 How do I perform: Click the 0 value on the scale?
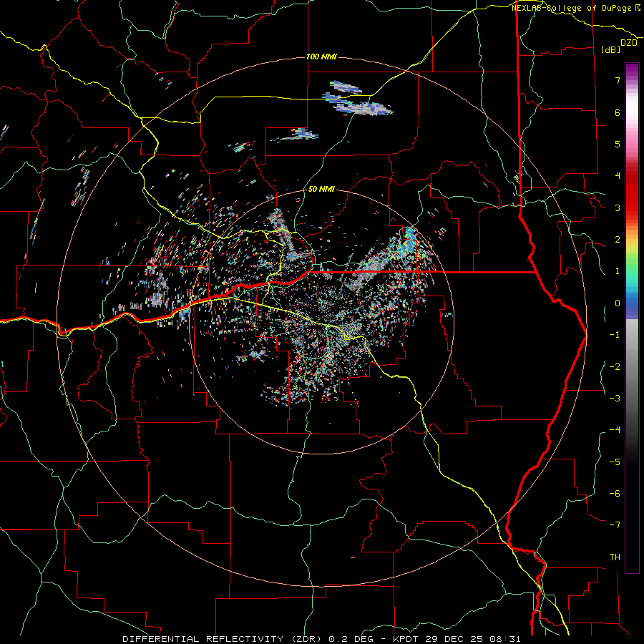(x=618, y=303)
